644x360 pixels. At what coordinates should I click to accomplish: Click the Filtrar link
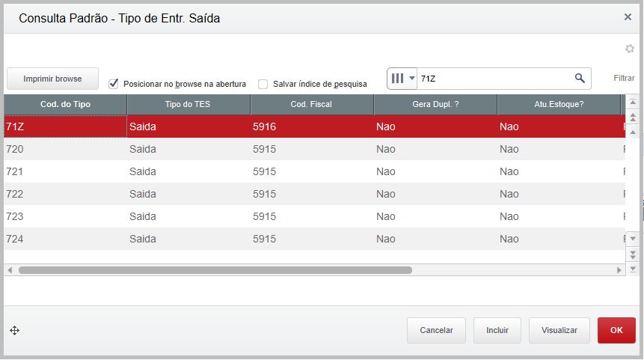point(624,78)
